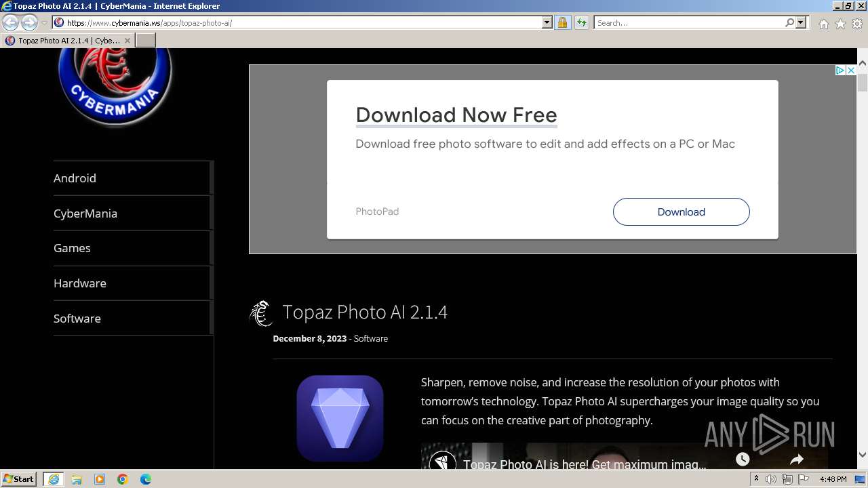Click the volume speaker tray icon

click(x=771, y=479)
